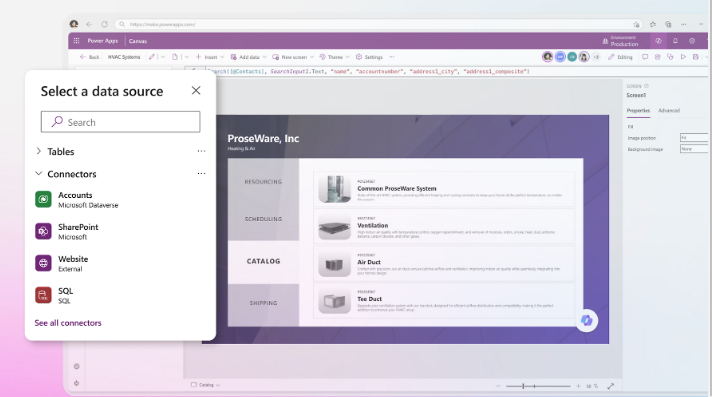Open the Catalog screen selector dropdown

(x=206, y=385)
